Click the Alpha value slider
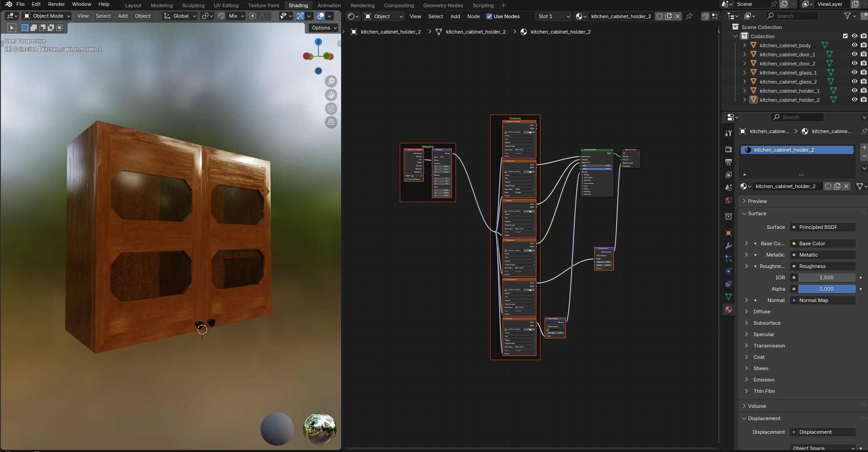The height and width of the screenshot is (452, 868). click(826, 289)
